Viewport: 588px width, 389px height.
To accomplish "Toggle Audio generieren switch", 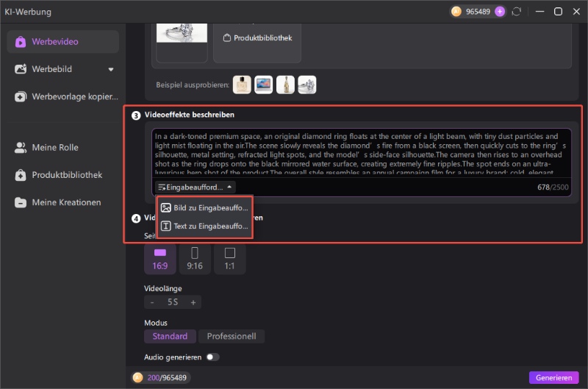I will [212, 357].
